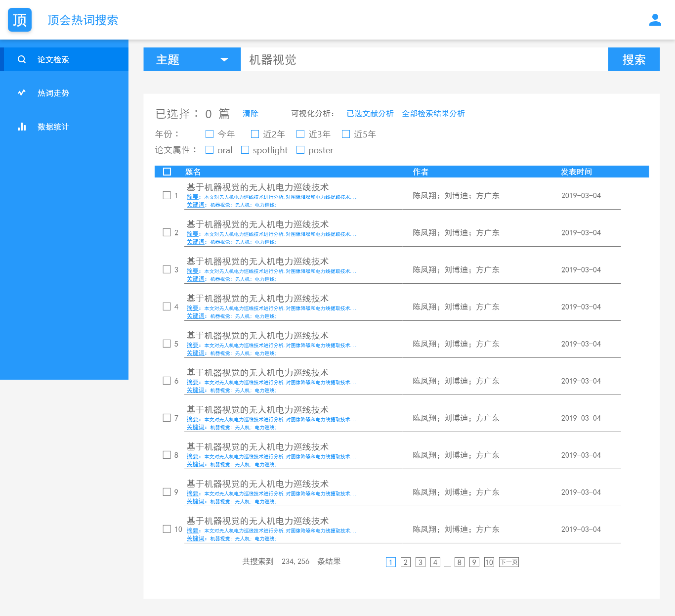Click the 搜索 button
The width and height of the screenshot is (675, 616).
pos(634,59)
